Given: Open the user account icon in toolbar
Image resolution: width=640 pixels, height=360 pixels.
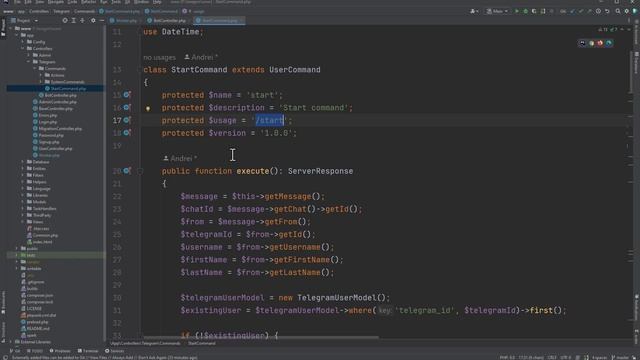Looking at the screenshot, I should [x=474, y=11].
